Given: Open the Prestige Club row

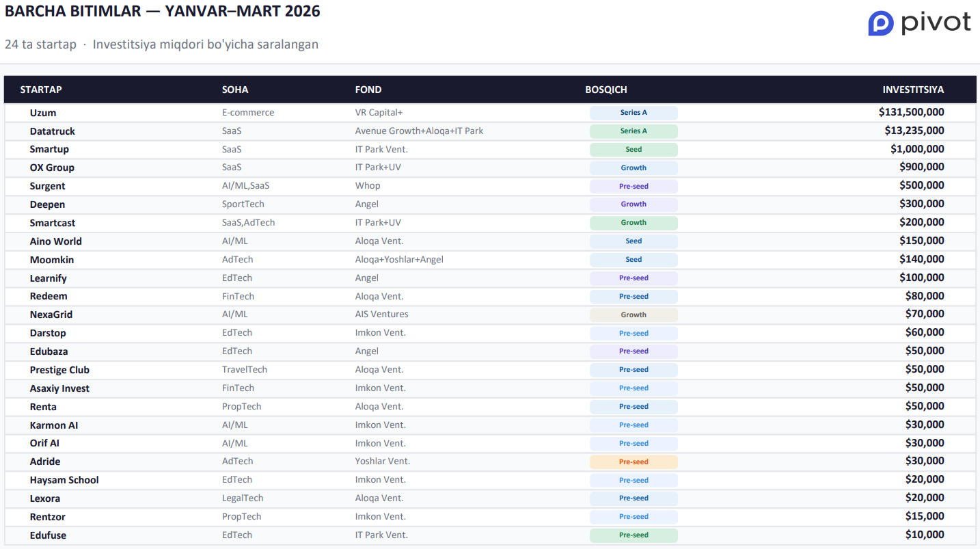Looking at the screenshot, I should 59,370.
